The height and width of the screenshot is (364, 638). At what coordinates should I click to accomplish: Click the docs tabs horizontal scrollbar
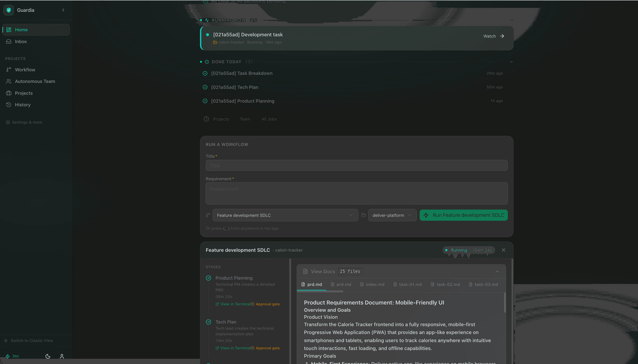pyautogui.click(x=320, y=291)
